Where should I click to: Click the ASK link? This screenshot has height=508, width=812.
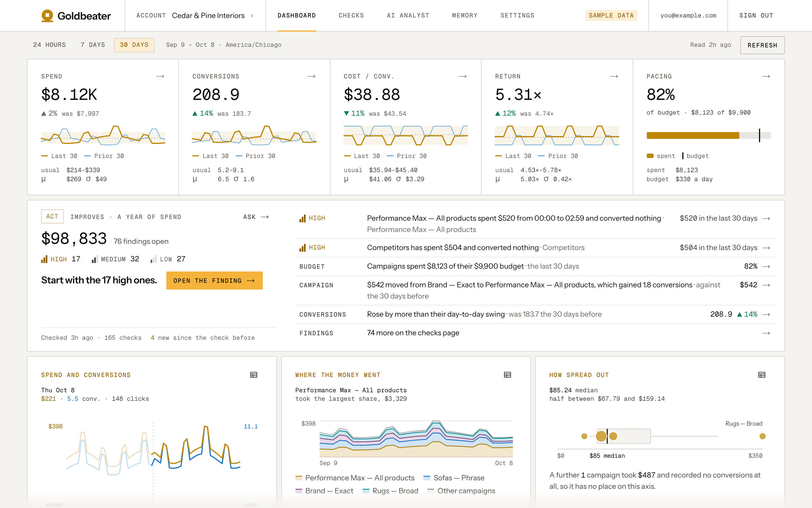click(x=256, y=217)
